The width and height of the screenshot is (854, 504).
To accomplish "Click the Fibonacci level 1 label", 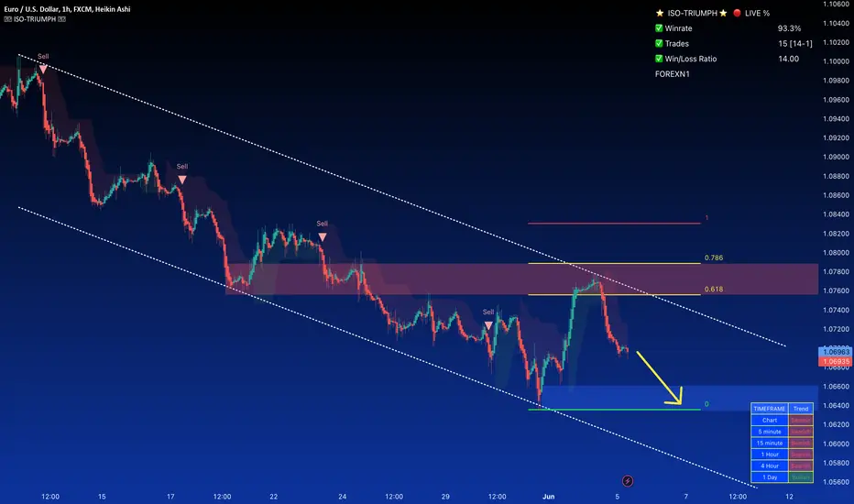I will point(706,218).
